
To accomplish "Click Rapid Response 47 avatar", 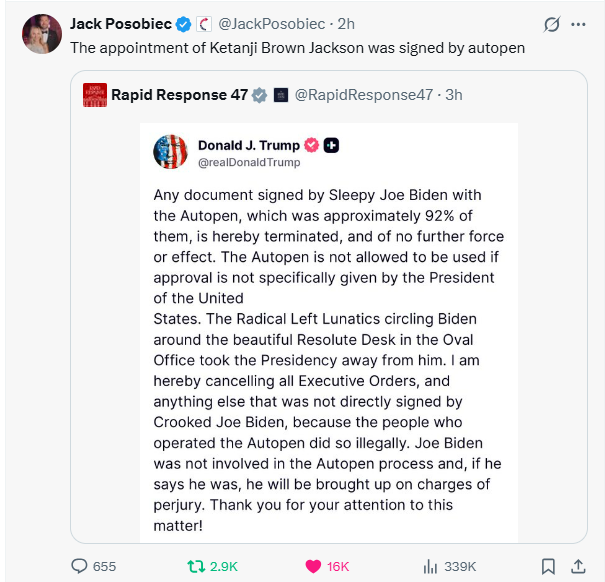I will click(x=94, y=95).
